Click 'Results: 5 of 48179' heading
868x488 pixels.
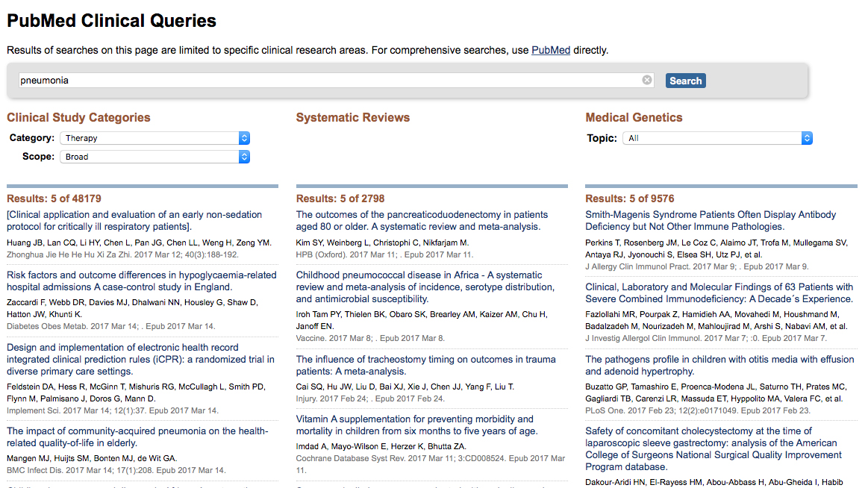pyautogui.click(x=54, y=198)
